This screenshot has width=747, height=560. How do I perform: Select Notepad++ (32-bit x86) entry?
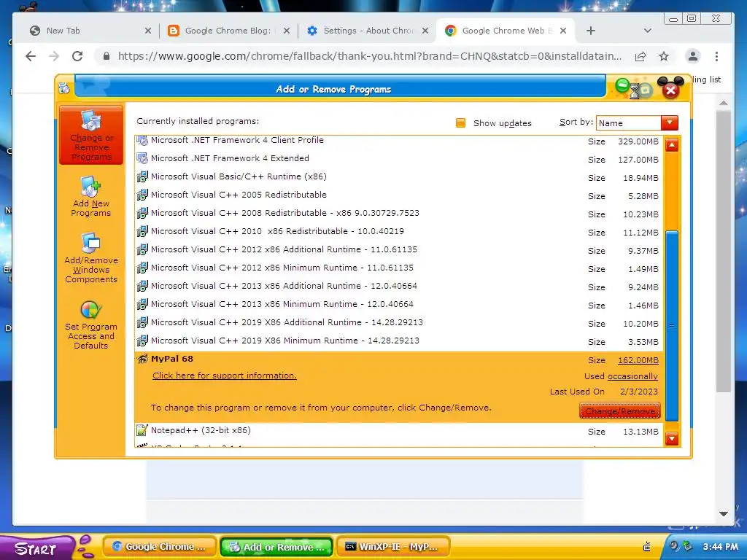pos(398,431)
